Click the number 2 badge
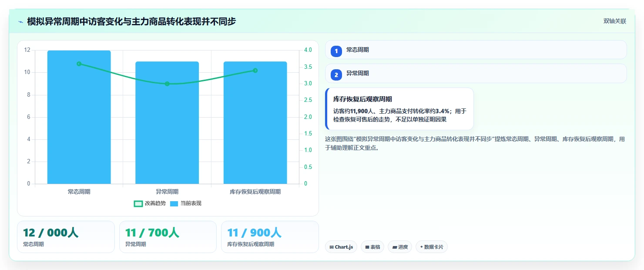This screenshot has height=270, width=644. pyautogui.click(x=336, y=75)
